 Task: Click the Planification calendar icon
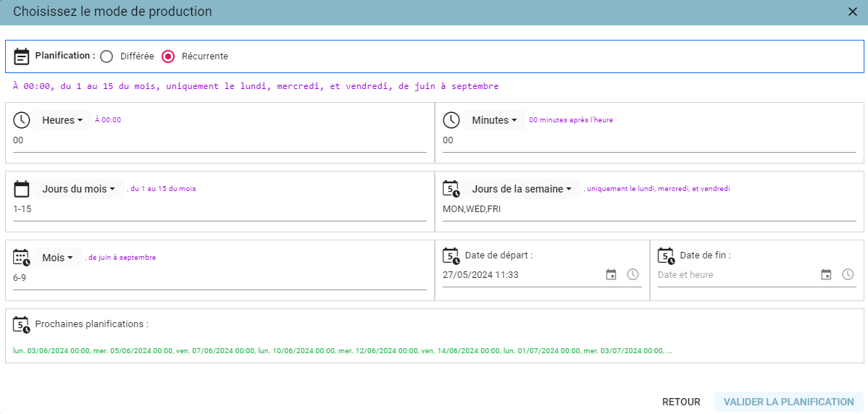click(x=21, y=56)
